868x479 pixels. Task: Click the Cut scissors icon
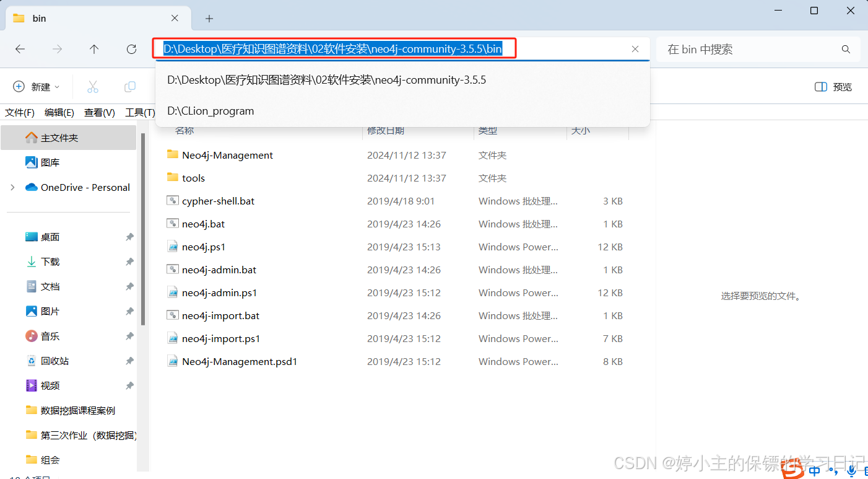(93, 87)
